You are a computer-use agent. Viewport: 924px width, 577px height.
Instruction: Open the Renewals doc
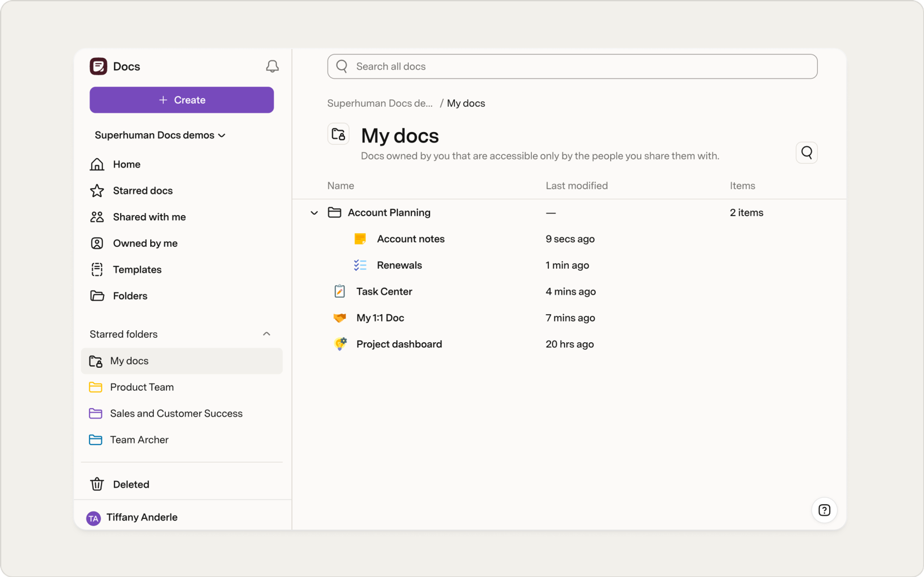click(399, 265)
